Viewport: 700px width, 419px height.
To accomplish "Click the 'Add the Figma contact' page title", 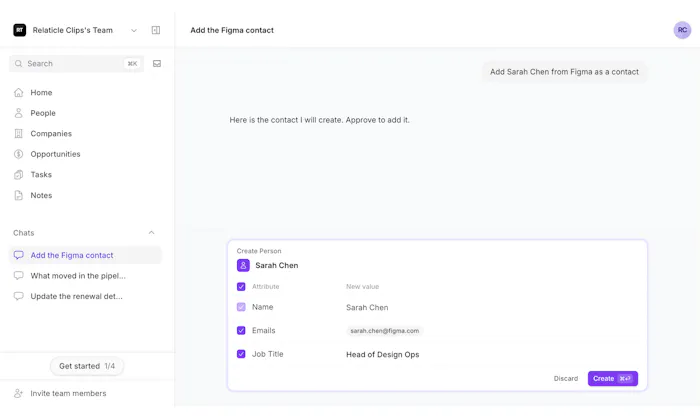I will pyautogui.click(x=232, y=30).
